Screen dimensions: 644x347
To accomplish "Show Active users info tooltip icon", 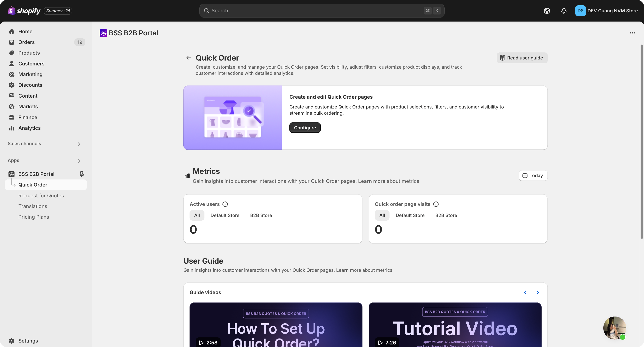I will 225,204.
